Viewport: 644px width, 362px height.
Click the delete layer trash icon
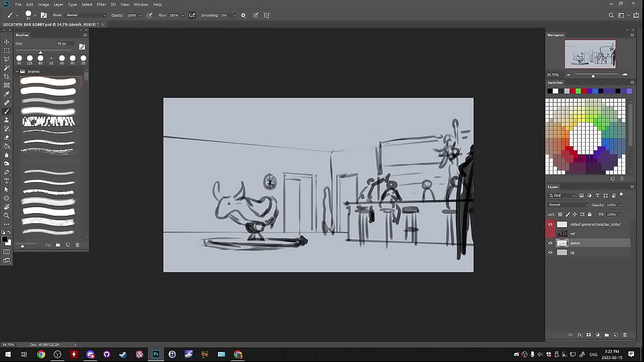coord(625,335)
